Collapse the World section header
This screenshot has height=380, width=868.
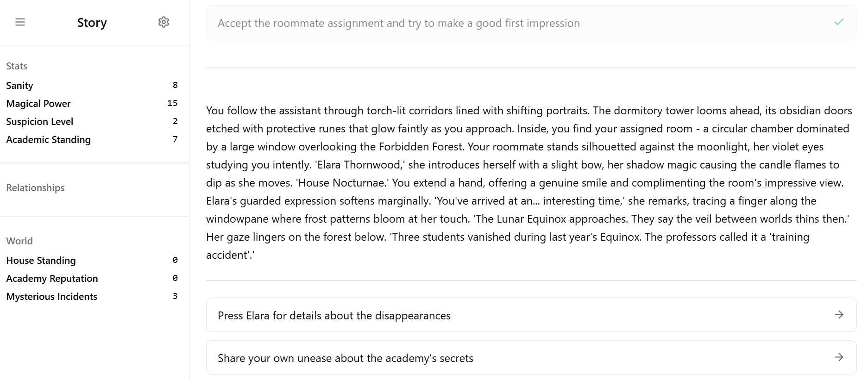click(x=19, y=241)
